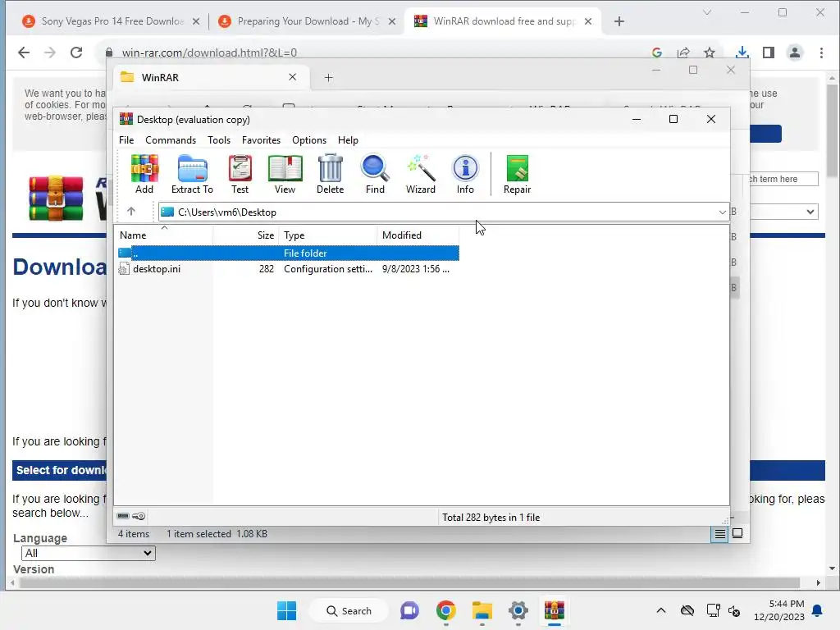Open File Explorer from taskbar
This screenshot has width=840, height=630.
pos(482,610)
